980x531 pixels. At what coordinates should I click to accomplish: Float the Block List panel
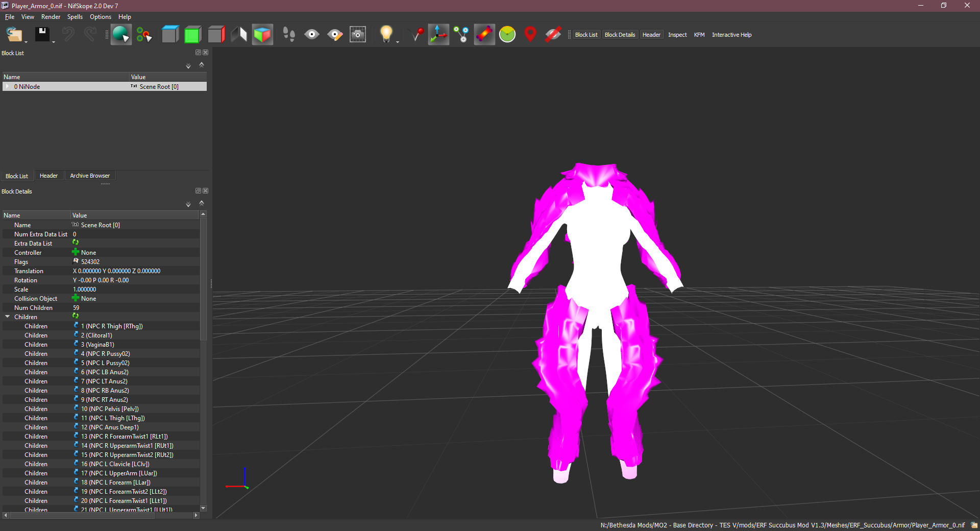[198, 53]
